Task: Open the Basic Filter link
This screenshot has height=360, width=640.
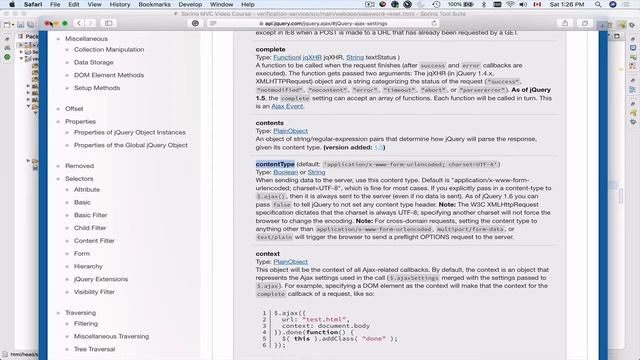Action: 90,215
